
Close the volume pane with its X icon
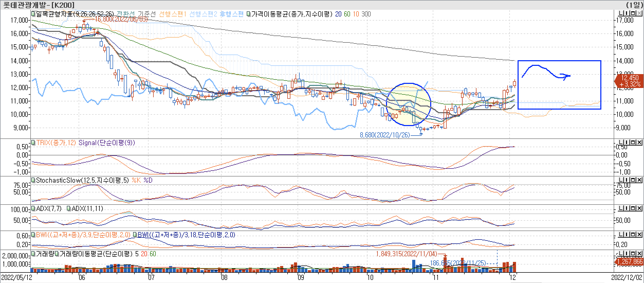[x=639, y=253]
